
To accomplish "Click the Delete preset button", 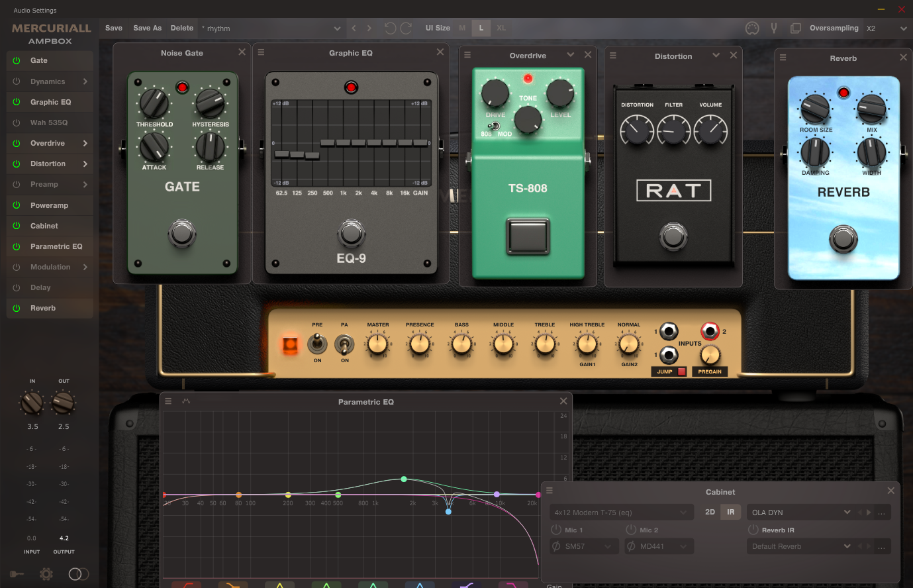I will (x=182, y=28).
